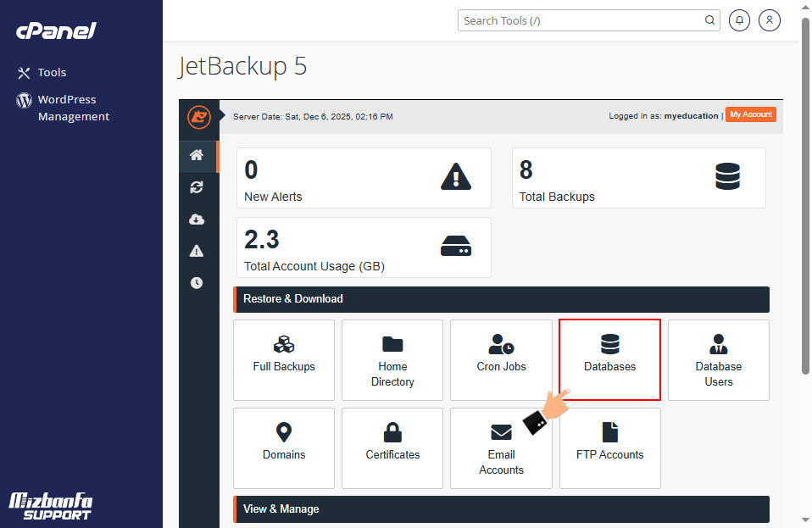
Task: Open the restore sidebar refresh-arrows icon
Action: coord(197,187)
